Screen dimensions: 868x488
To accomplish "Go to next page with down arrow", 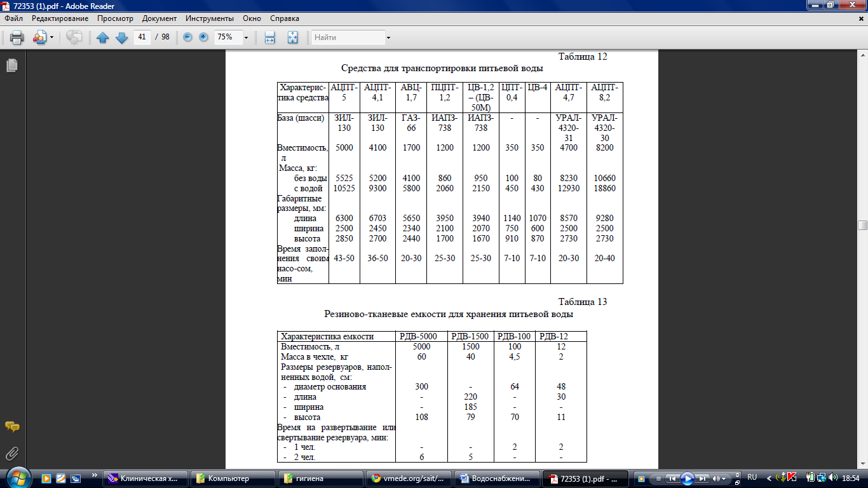I will 122,37.
